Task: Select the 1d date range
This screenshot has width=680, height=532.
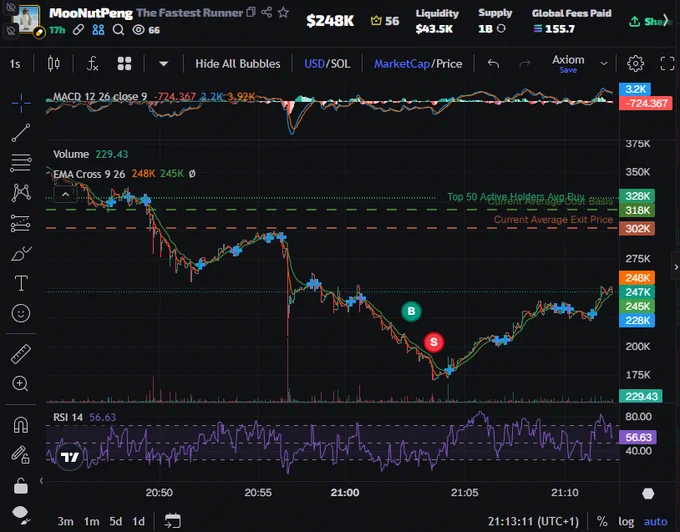Action: (138, 521)
